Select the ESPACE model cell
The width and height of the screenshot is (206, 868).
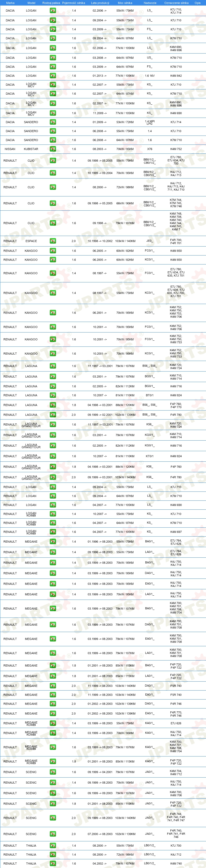click(31, 241)
